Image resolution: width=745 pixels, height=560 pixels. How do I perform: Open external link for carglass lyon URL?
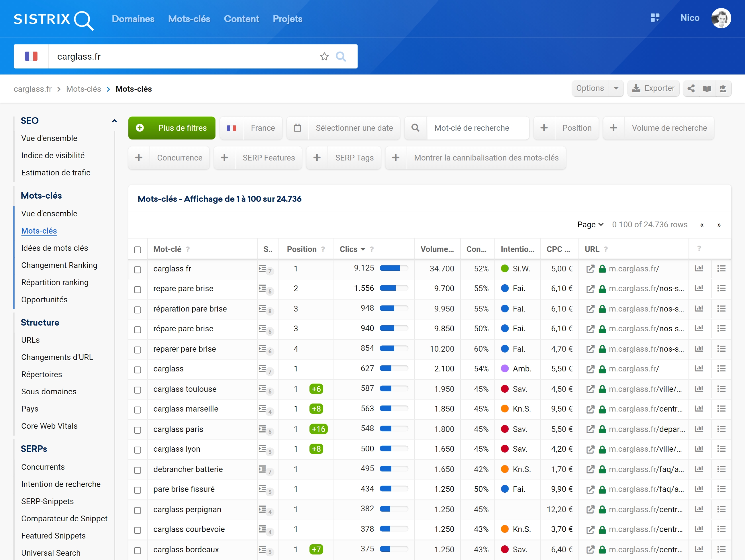click(590, 449)
